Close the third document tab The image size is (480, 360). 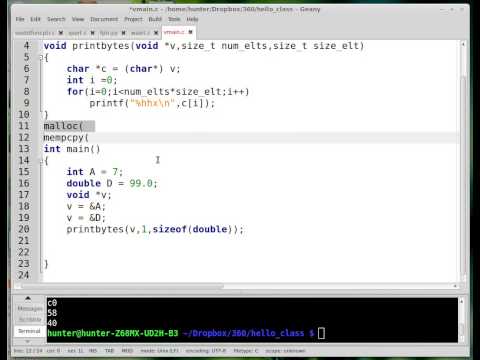123,33
